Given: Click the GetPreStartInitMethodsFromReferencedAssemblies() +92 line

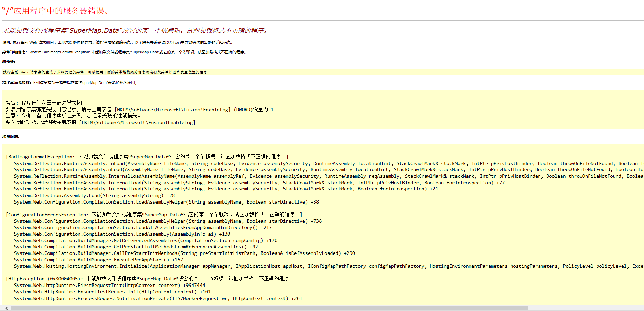Looking at the screenshot, I should pos(136,247).
